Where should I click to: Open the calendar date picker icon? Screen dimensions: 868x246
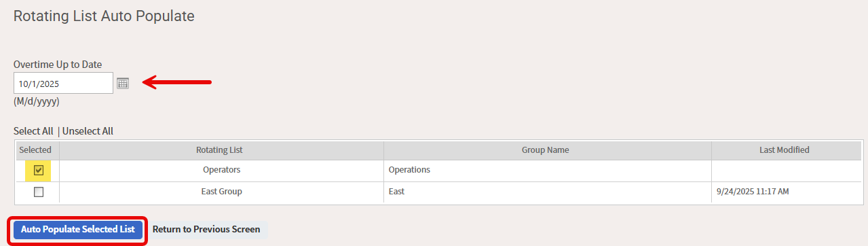click(x=122, y=84)
